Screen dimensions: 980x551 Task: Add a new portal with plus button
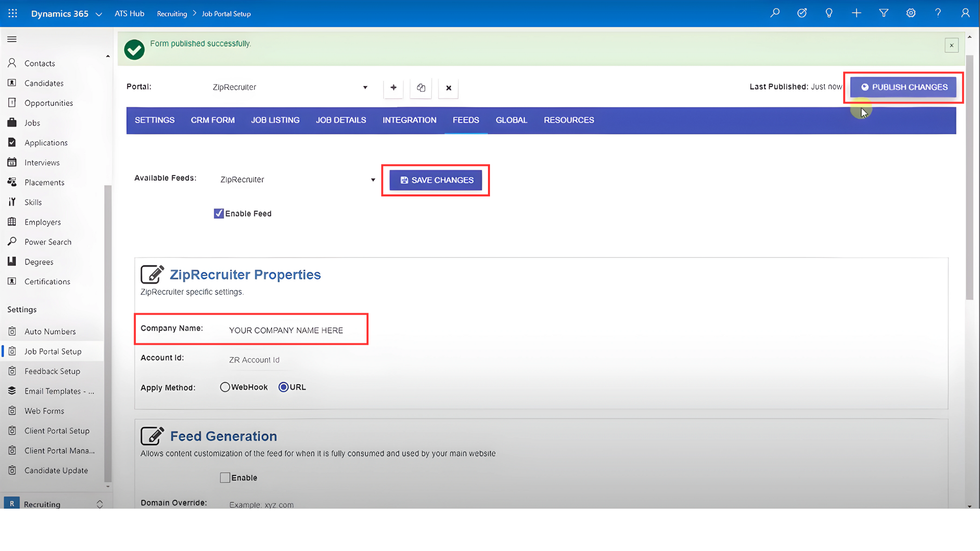[x=394, y=88]
